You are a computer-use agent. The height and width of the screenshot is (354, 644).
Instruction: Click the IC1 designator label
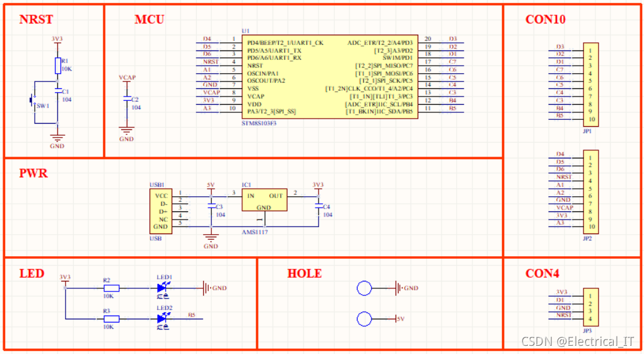click(x=247, y=186)
